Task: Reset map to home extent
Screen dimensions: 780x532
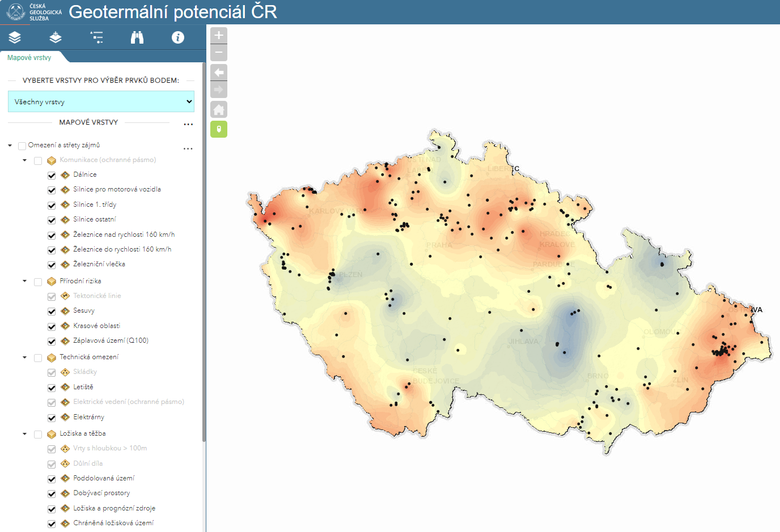Action: click(x=219, y=109)
